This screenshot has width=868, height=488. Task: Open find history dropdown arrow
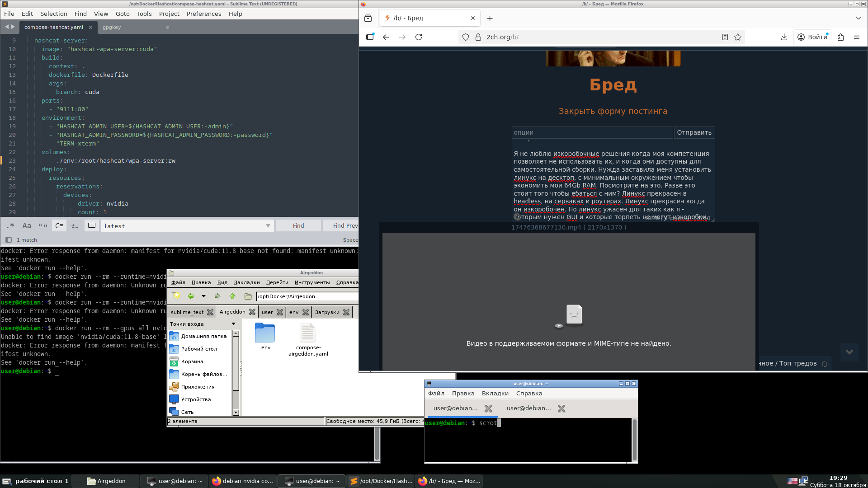tap(268, 226)
